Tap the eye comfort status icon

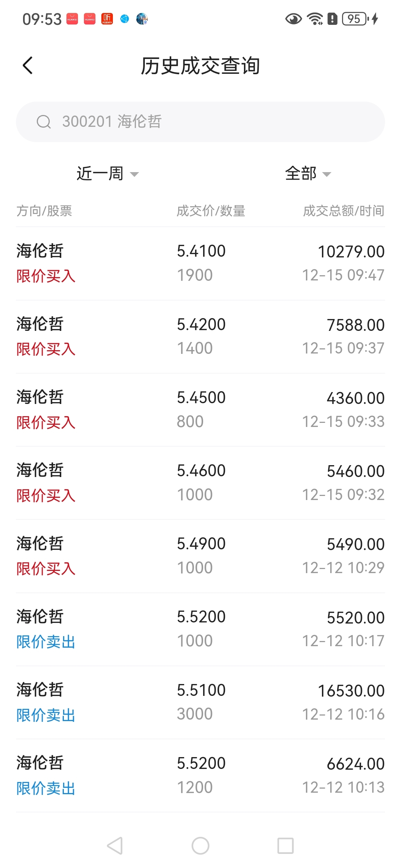click(293, 19)
